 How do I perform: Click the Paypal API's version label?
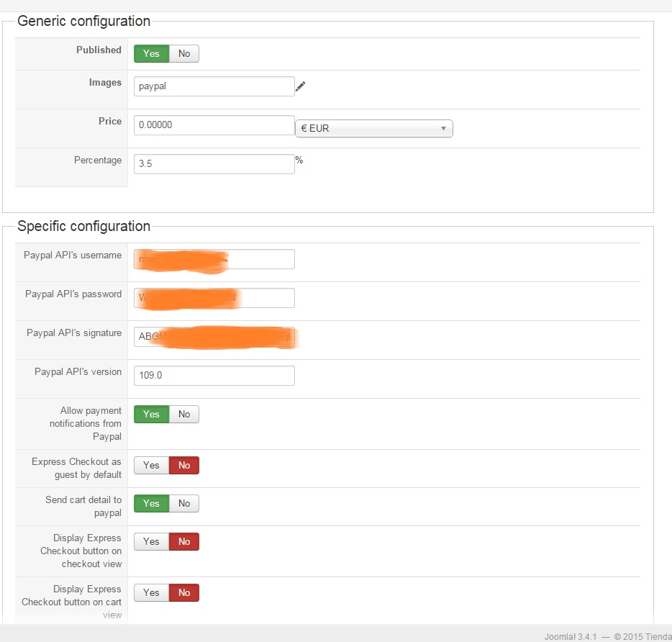78,372
